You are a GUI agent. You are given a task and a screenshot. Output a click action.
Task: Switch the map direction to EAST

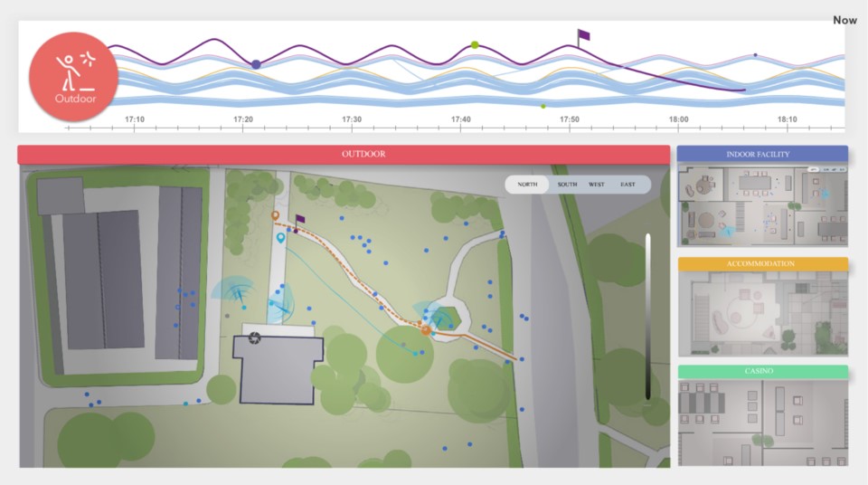tap(627, 185)
